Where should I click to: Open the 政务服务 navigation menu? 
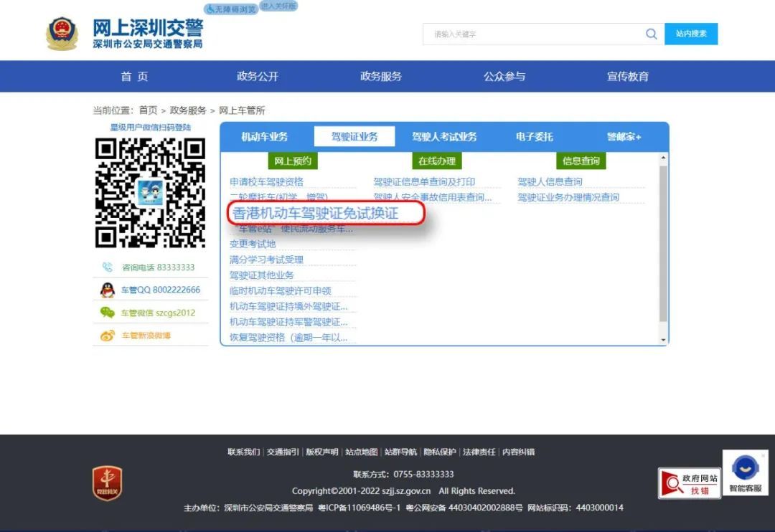coord(380,77)
